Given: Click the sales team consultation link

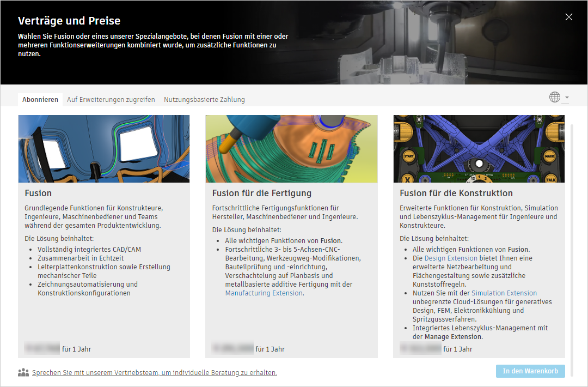Looking at the screenshot, I should [155, 373].
